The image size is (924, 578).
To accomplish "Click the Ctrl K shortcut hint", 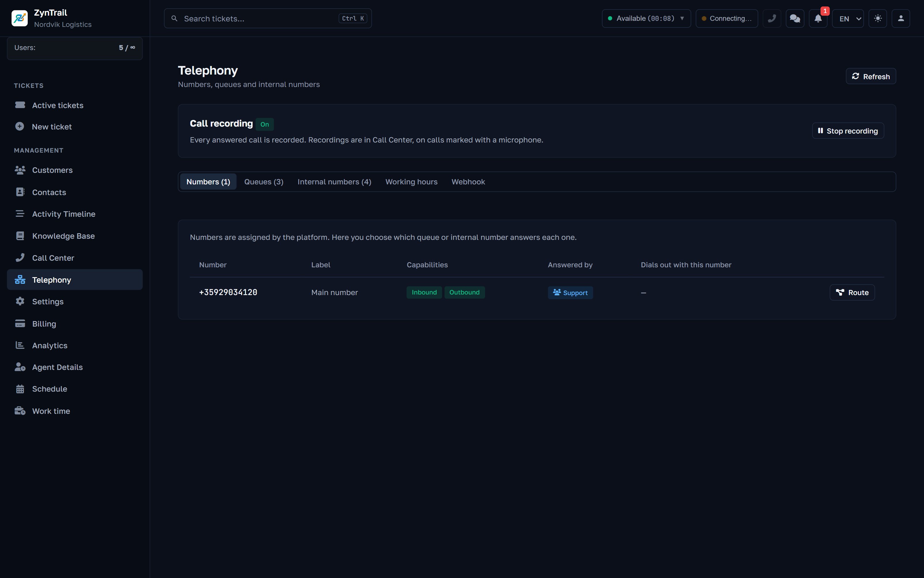I will pos(352,18).
